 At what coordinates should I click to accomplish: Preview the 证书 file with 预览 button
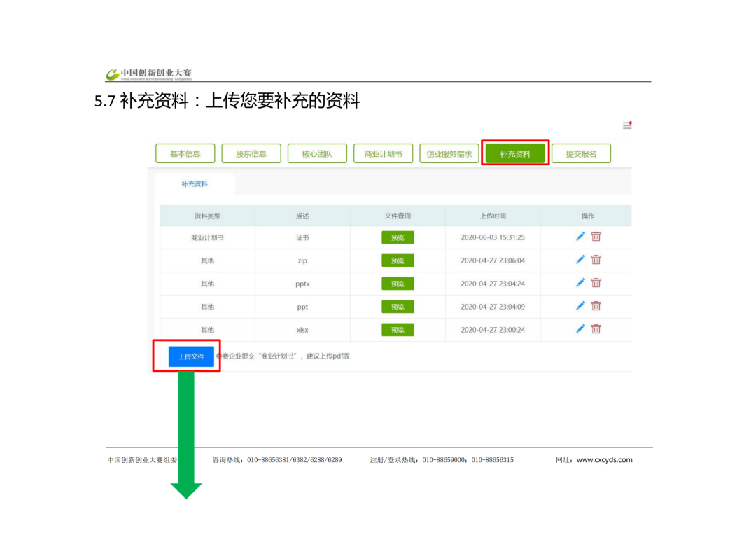tap(398, 237)
